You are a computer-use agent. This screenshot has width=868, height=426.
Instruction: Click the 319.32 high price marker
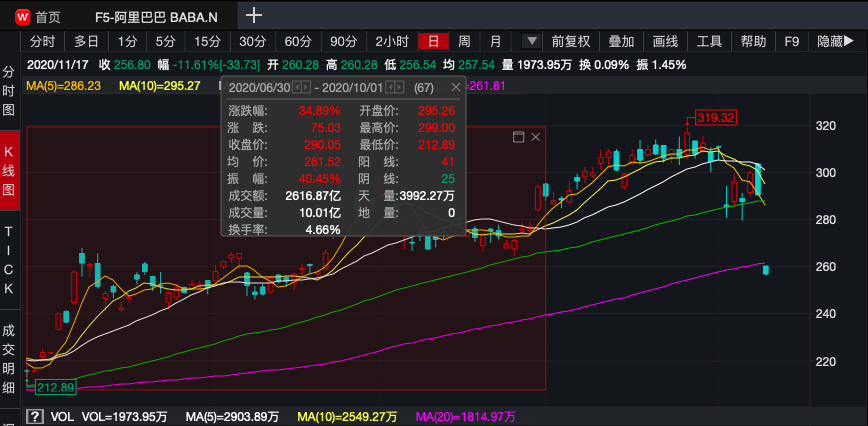pos(715,118)
